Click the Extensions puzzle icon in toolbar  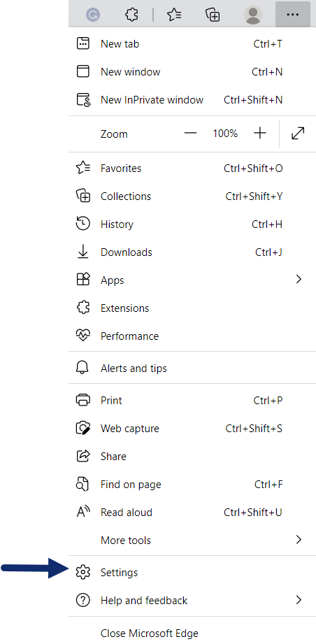pos(131,15)
